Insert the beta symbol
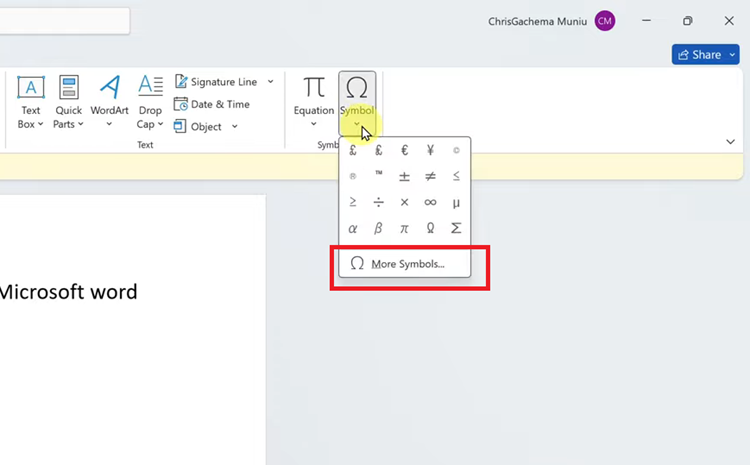Viewport: 750px width, 465px height. pyautogui.click(x=378, y=228)
